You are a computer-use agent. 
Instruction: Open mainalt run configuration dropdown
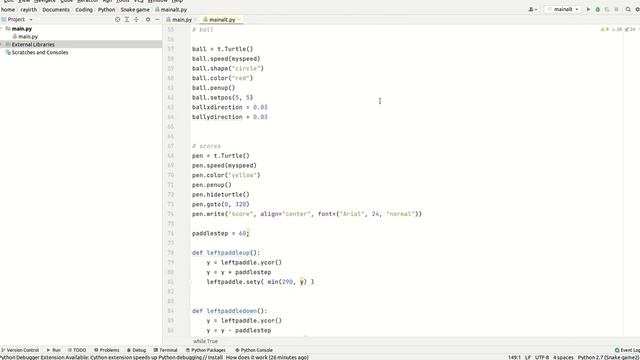[563, 9]
